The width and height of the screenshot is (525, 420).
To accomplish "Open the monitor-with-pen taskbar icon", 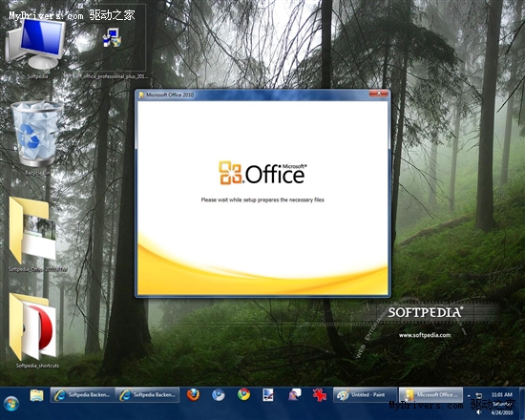I will tap(268, 395).
